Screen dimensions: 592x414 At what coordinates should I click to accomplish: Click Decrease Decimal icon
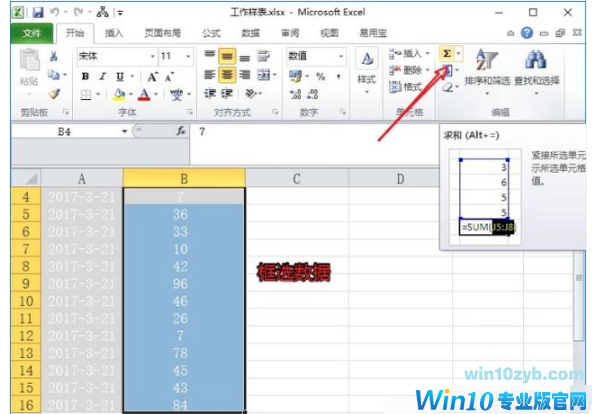point(312,94)
